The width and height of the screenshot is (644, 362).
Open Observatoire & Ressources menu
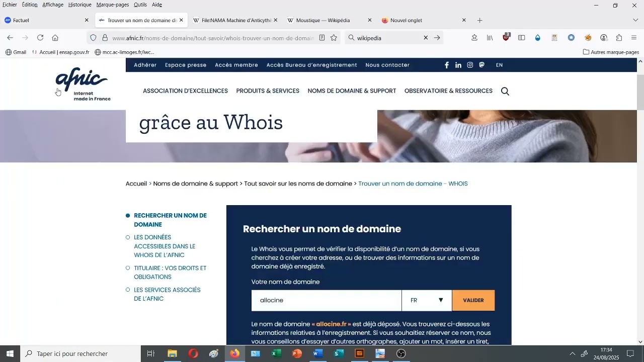click(x=448, y=91)
